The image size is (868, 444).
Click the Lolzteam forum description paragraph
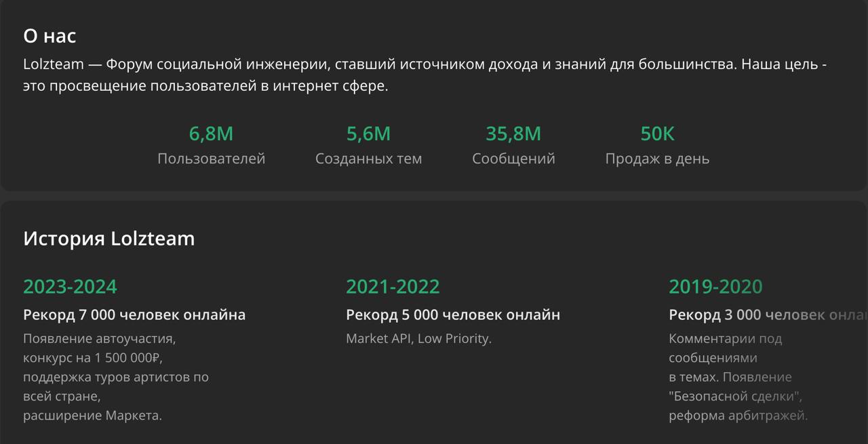point(425,75)
